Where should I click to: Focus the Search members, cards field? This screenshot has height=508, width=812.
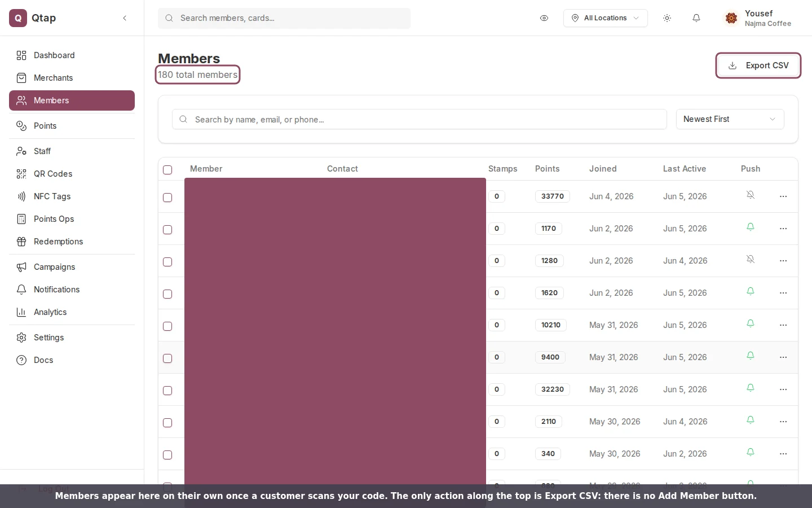(284, 18)
